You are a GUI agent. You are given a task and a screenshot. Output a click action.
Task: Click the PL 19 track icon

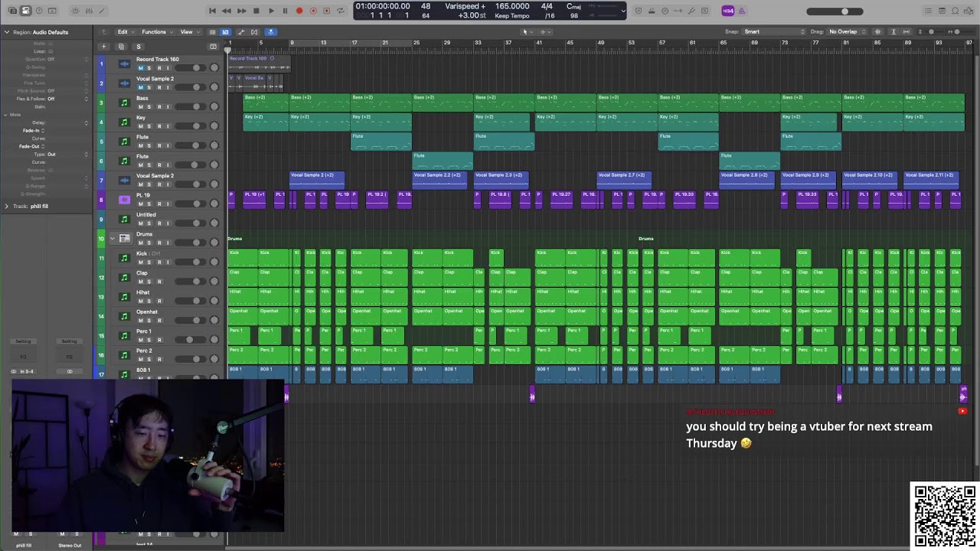124,200
